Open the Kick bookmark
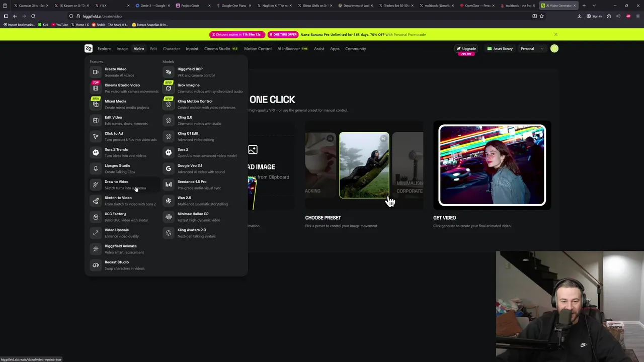Image resolution: width=644 pixels, height=362 pixels. click(43, 25)
